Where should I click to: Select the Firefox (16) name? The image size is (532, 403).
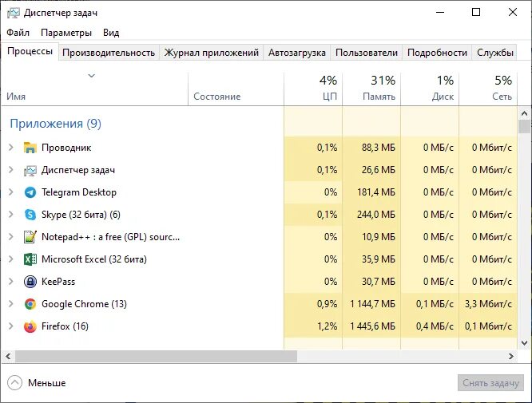(65, 326)
